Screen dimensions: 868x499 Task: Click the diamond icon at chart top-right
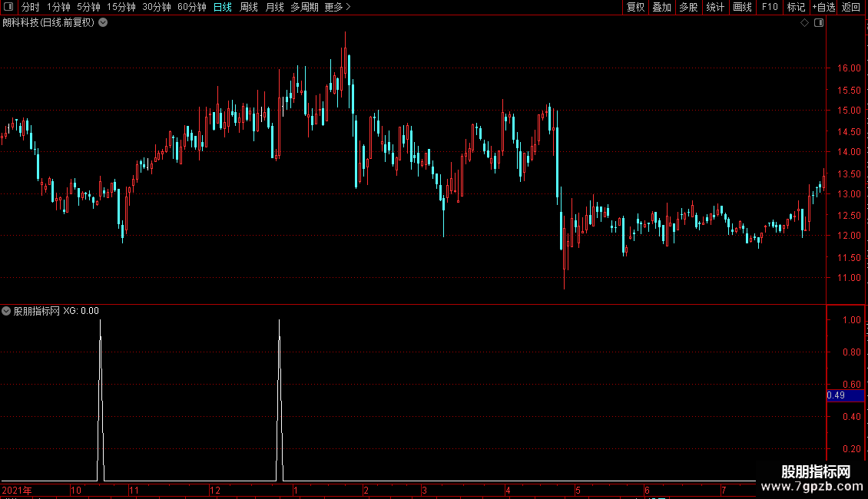click(x=805, y=23)
